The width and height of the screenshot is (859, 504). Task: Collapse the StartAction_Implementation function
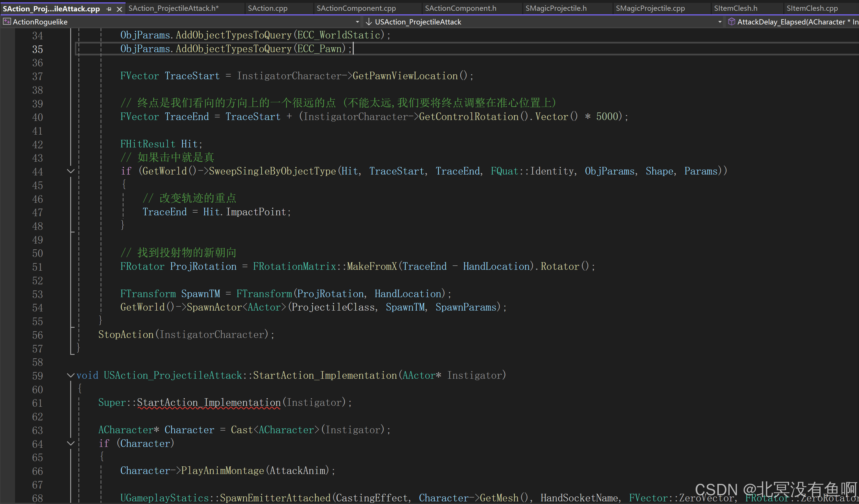pos(71,375)
